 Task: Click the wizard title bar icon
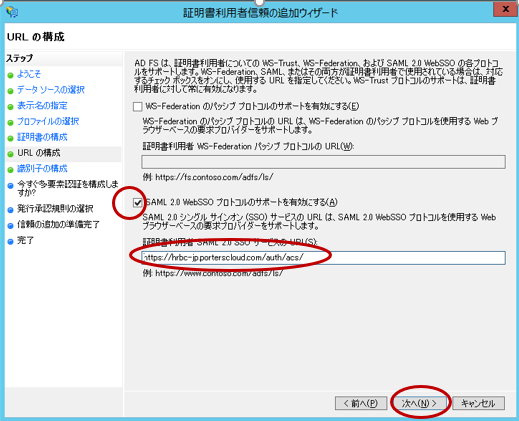point(12,13)
